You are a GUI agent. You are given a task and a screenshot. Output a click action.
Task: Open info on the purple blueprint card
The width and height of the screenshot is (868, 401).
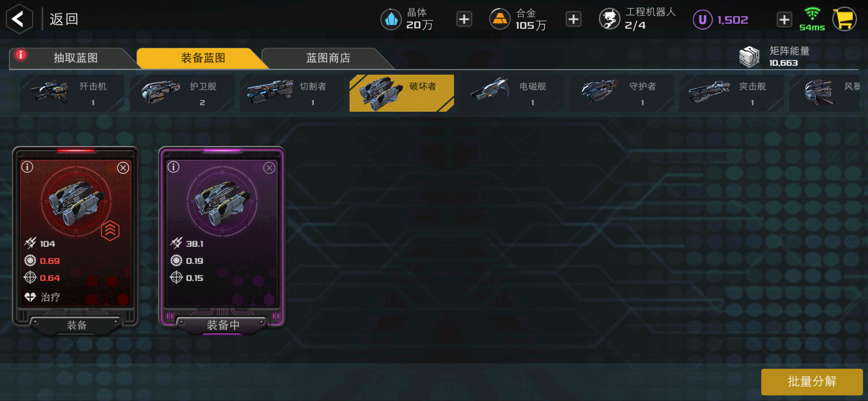click(174, 167)
